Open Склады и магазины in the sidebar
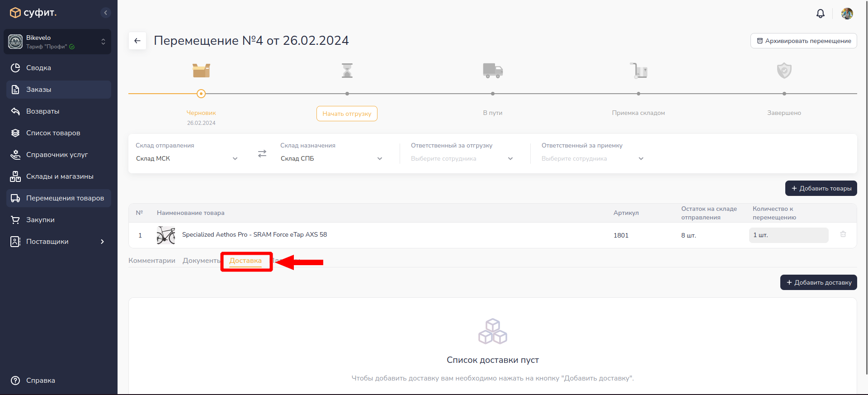 [59, 176]
